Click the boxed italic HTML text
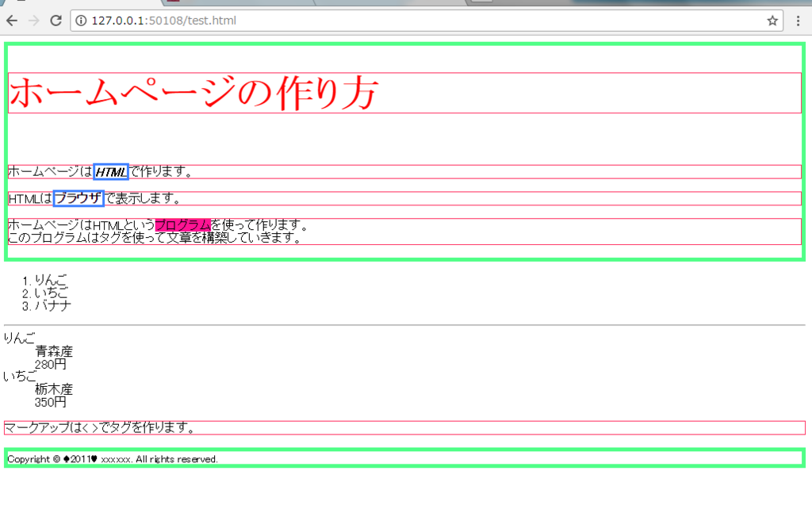 pos(111,172)
